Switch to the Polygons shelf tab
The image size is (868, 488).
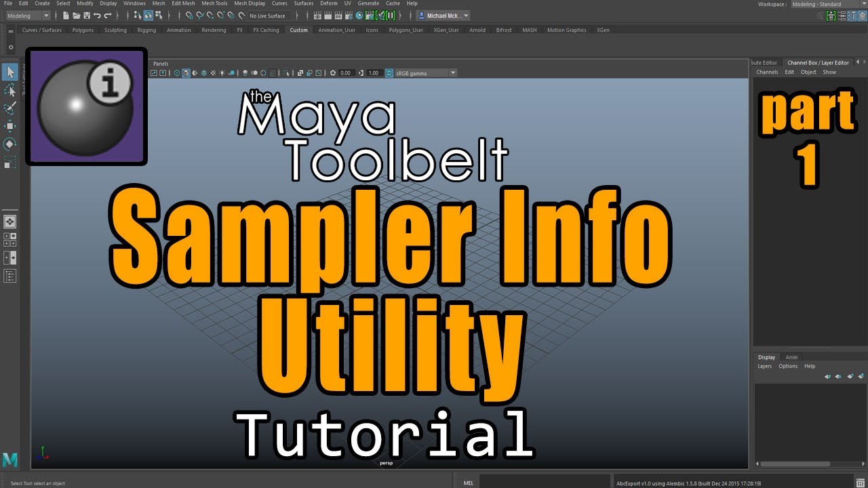[x=83, y=30]
